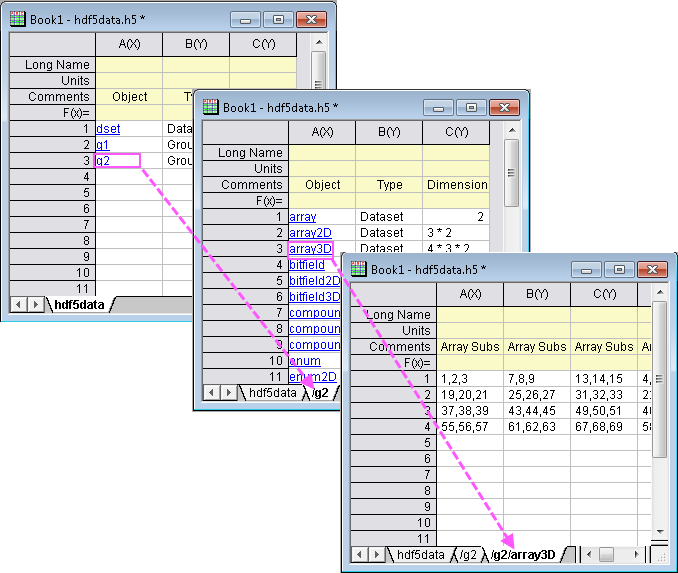
Task: Click the vertical scrollbar thumb in the middle window
Action: coord(511,170)
